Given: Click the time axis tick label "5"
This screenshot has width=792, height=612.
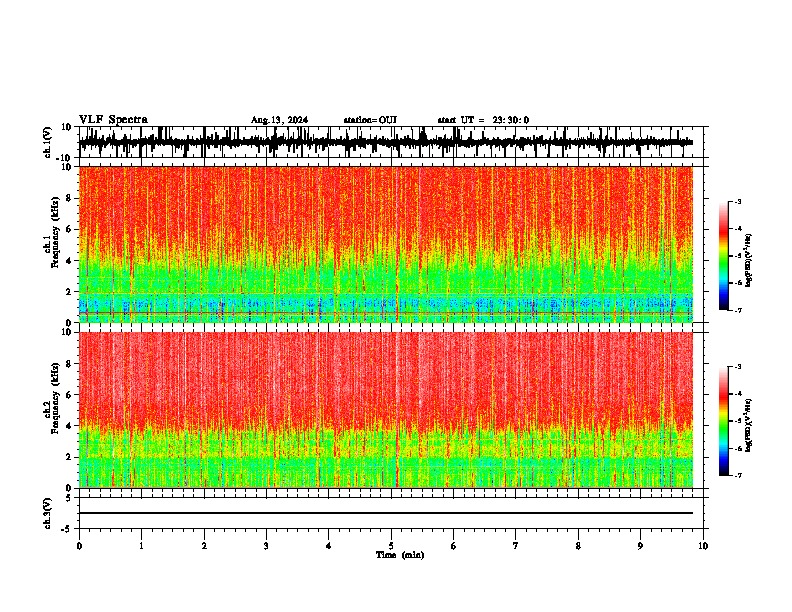Looking at the screenshot, I should (391, 546).
